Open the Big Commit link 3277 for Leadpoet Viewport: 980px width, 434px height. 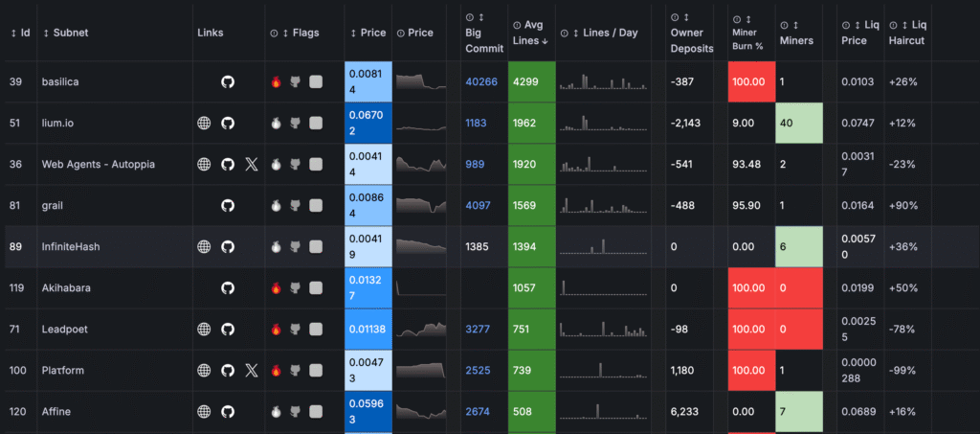[478, 330]
